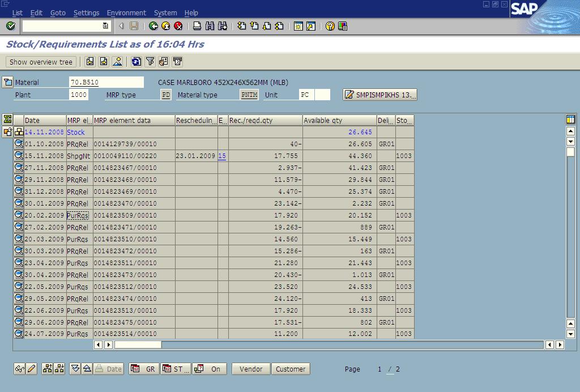Viewport: 580px width, 392px height.
Task: Select the cell 0014823509/00010
Action: pos(134,215)
